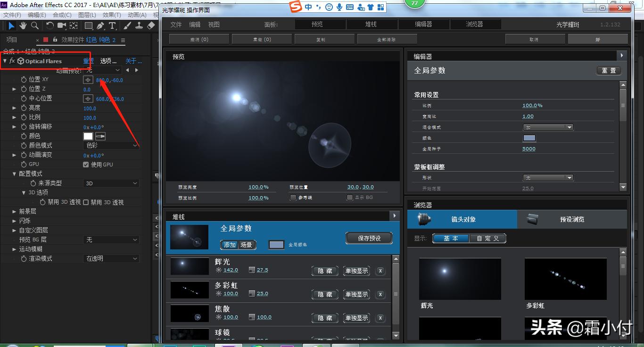644x347 pixels.
Task: Toggle the 使用 GPU checkbox
Action: [x=86, y=165]
